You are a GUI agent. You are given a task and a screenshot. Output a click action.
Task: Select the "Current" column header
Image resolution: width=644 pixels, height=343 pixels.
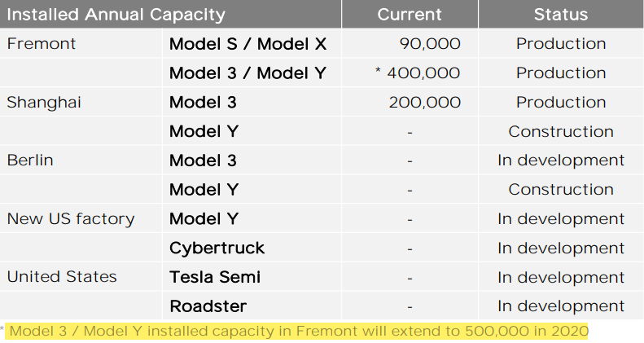coord(410,15)
